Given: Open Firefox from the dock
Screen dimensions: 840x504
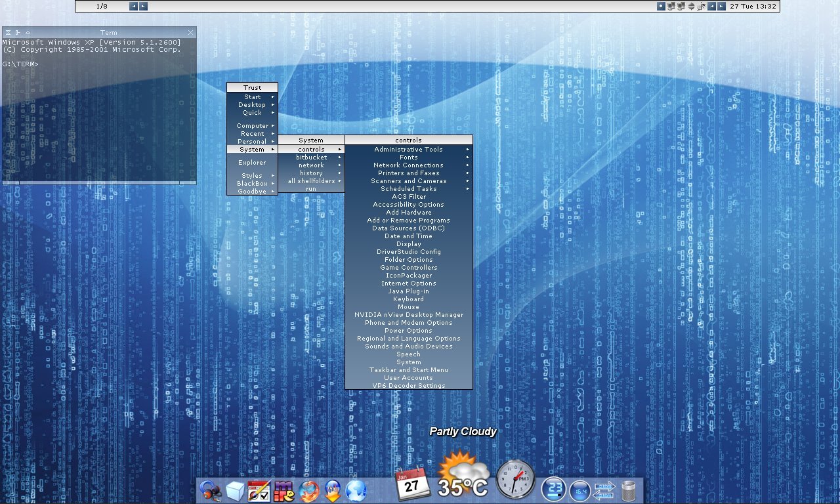Looking at the screenshot, I should (x=308, y=491).
